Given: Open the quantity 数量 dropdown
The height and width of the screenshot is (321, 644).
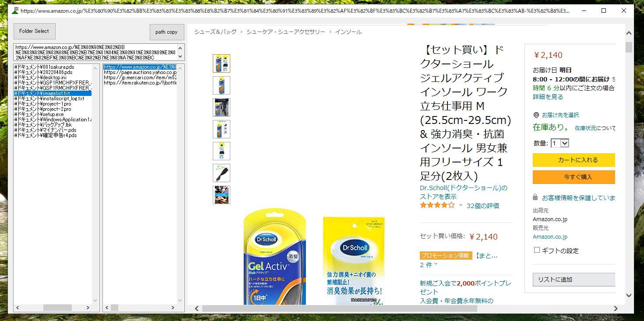Looking at the screenshot, I should tap(560, 143).
